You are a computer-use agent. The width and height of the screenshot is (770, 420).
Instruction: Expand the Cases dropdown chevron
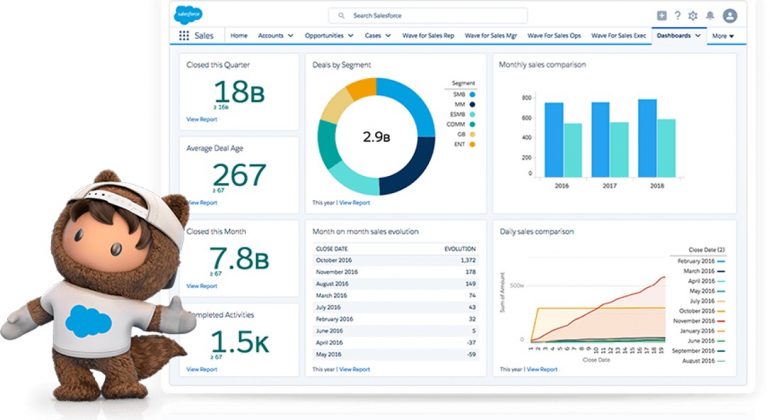click(388, 35)
